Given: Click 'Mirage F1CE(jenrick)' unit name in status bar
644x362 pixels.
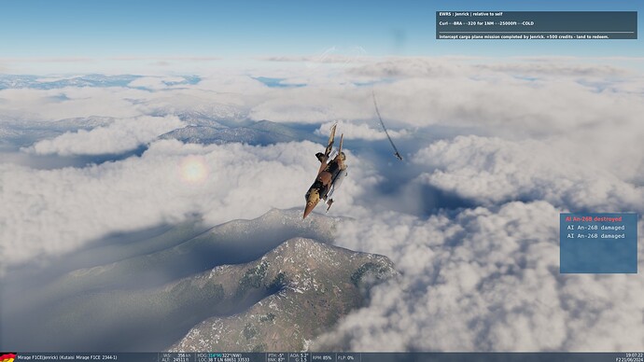Looking at the screenshot, I should click(x=37, y=357).
